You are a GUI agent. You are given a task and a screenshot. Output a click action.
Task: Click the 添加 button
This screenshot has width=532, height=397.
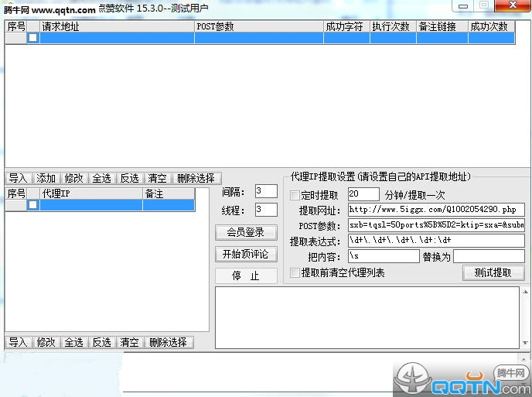46,178
